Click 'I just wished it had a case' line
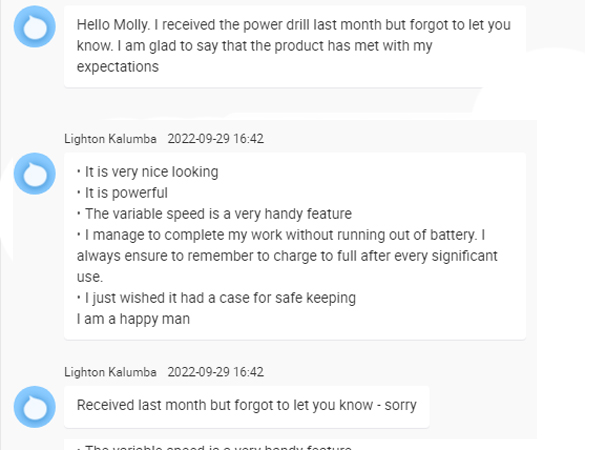The height and width of the screenshot is (450, 600). (x=218, y=298)
